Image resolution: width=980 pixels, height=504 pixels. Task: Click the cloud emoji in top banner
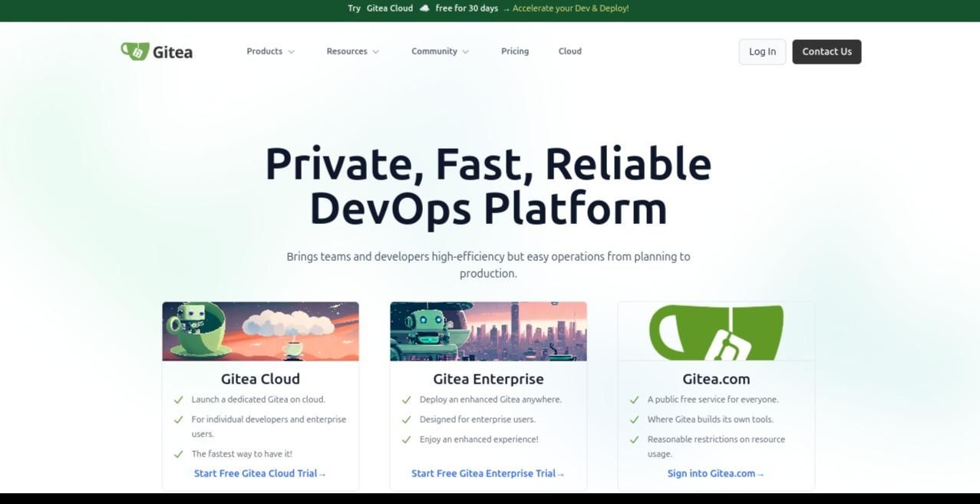[x=424, y=8]
